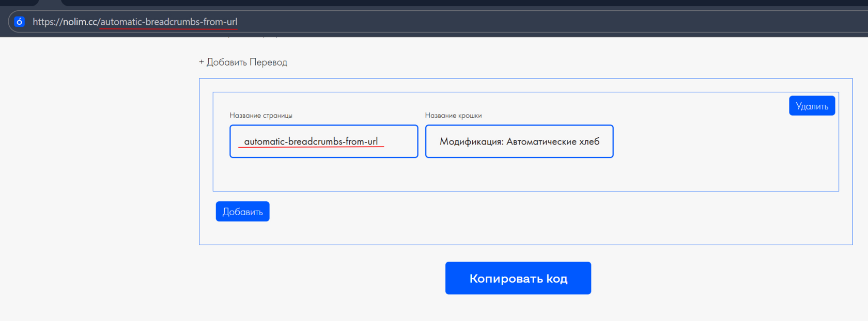Click the word Перевод in the expander heading
This screenshot has height=321, width=868.
pos(268,62)
